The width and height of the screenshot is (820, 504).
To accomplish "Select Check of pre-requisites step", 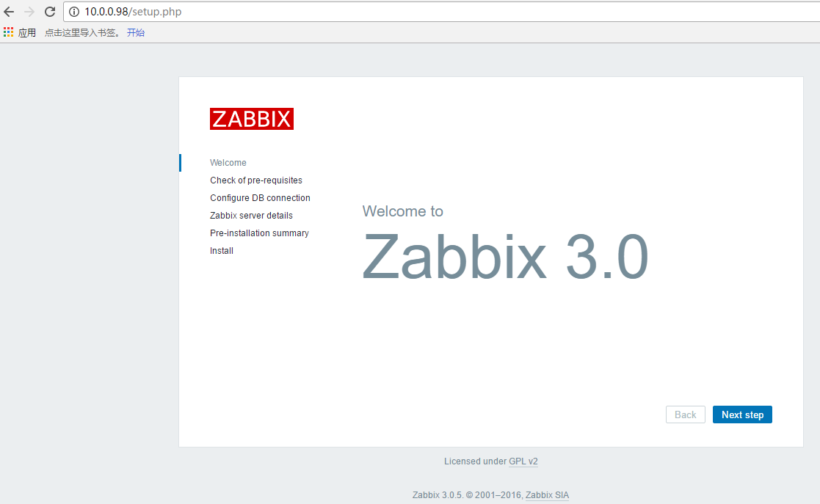I will pyautogui.click(x=256, y=180).
